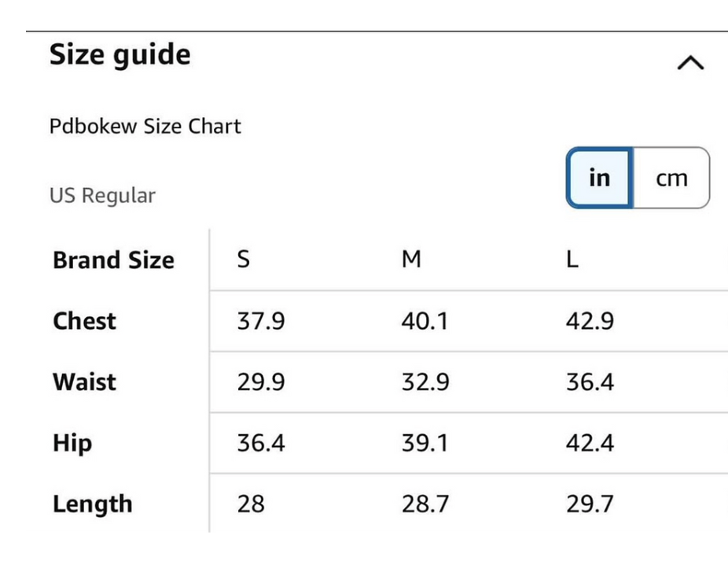The width and height of the screenshot is (728, 579).
Task: Select hip value 42.4 for size L
Action: point(590,444)
